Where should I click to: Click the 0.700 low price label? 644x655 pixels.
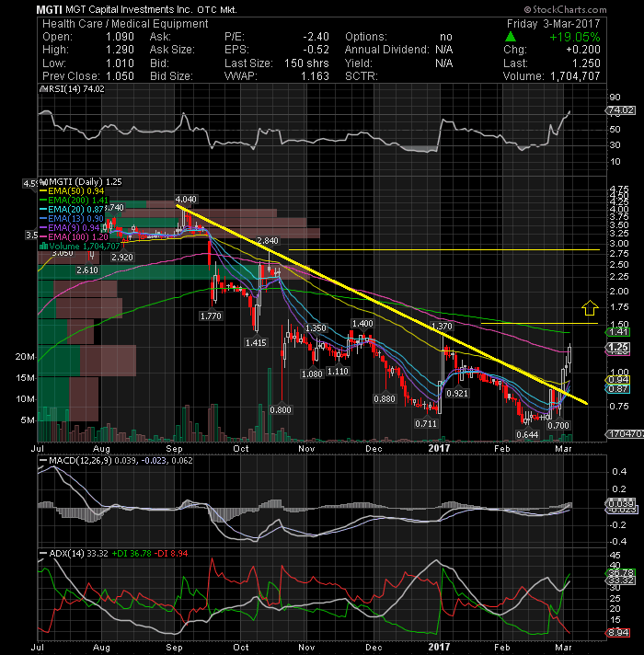[558, 426]
